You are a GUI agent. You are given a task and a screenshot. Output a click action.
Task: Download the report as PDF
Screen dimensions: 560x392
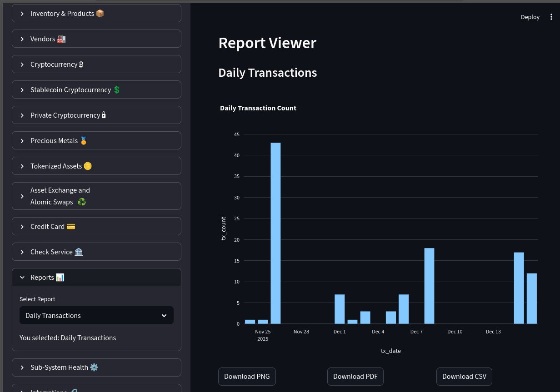pos(355,376)
